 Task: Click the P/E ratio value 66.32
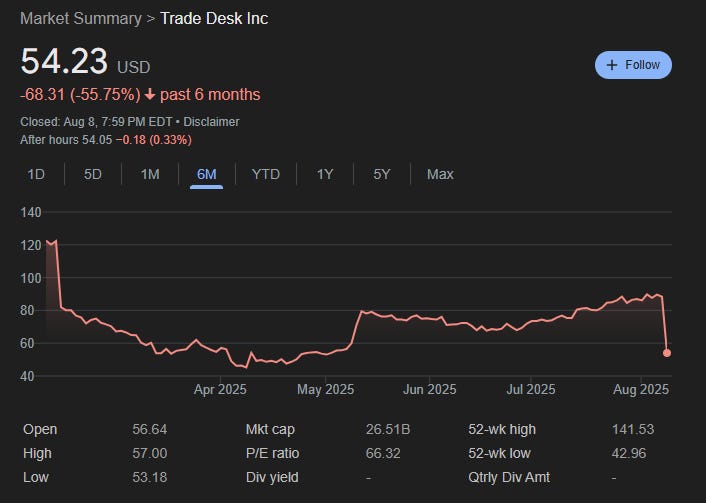pyautogui.click(x=383, y=453)
